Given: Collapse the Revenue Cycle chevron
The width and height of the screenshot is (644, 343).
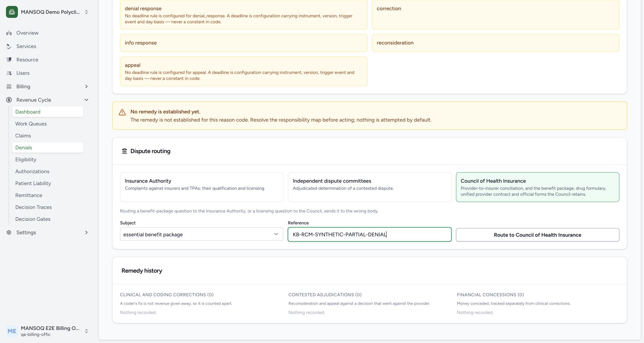Looking at the screenshot, I should [86, 100].
